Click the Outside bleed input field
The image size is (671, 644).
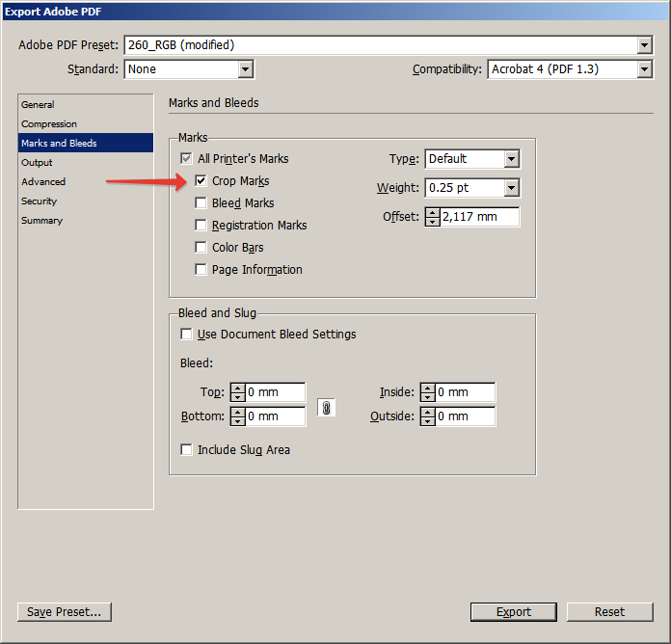click(465, 416)
